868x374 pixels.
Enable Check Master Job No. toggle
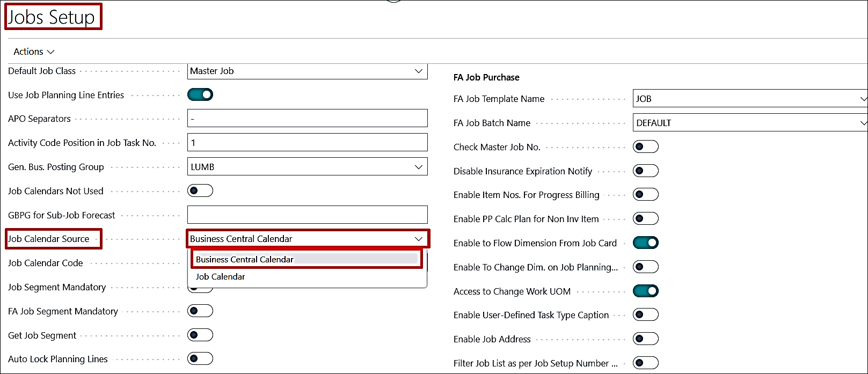click(x=645, y=147)
